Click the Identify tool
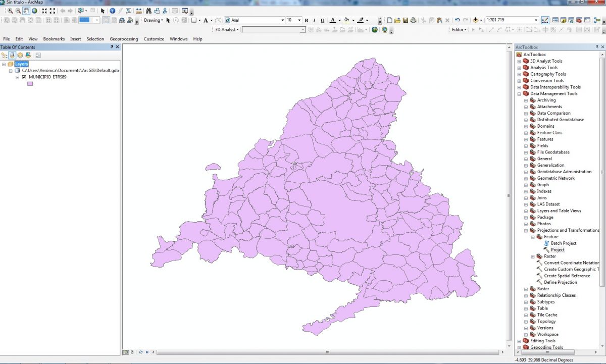Image resolution: width=606 pixels, height=364 pixels. [112, 10]
